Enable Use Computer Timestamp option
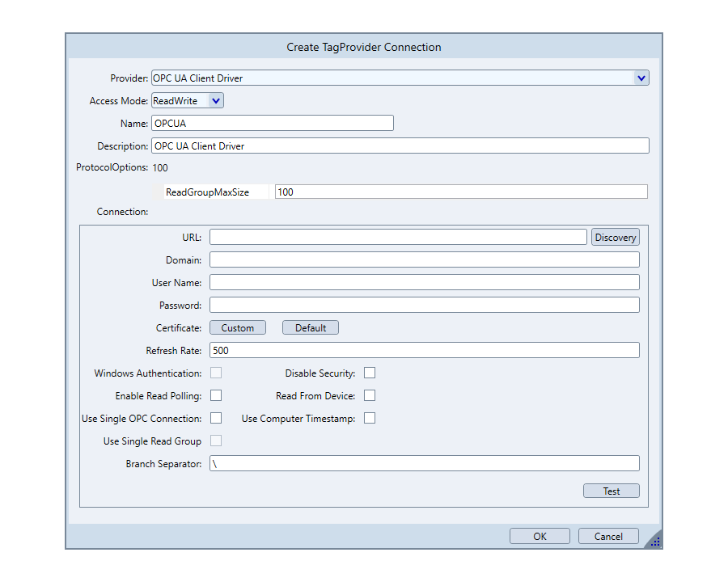 point(370,419)
